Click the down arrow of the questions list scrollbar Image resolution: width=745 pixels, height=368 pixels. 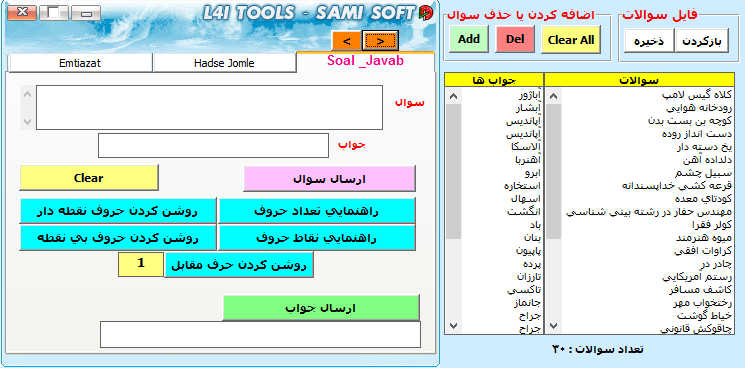point(553,326)
